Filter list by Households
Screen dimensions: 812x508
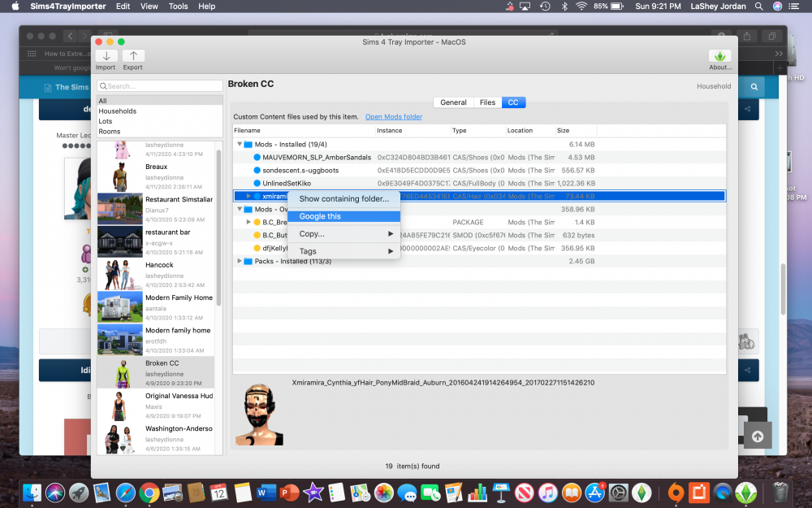[159, 111]
